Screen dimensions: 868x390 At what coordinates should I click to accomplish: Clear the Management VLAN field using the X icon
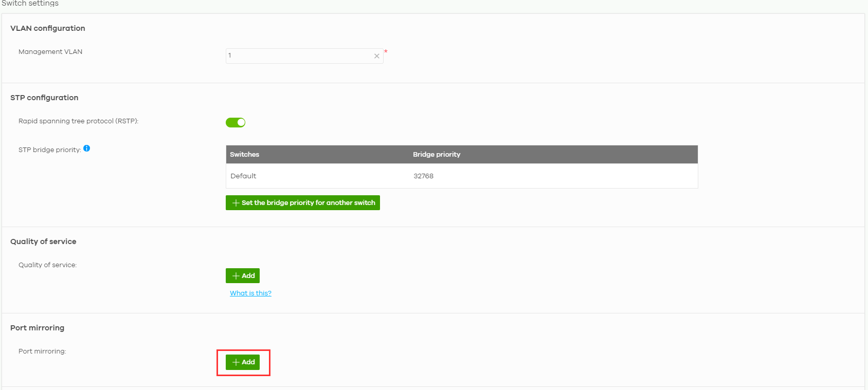point(376,56)
